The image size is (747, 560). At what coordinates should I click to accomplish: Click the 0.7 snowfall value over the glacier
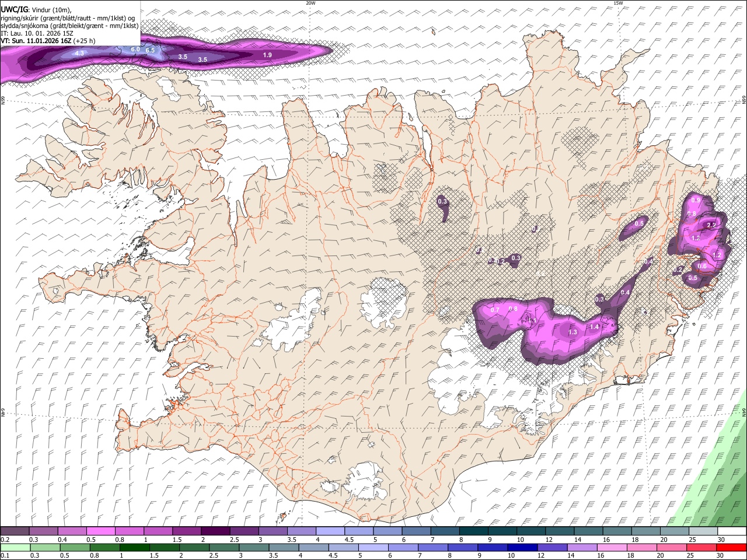coord(495,310)
